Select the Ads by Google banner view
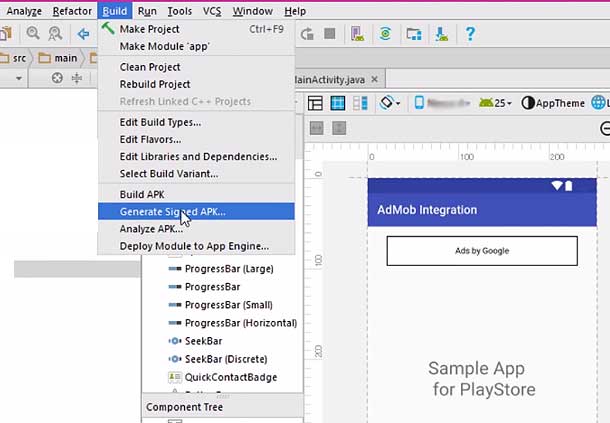The image size is (610, 423). 482,251
